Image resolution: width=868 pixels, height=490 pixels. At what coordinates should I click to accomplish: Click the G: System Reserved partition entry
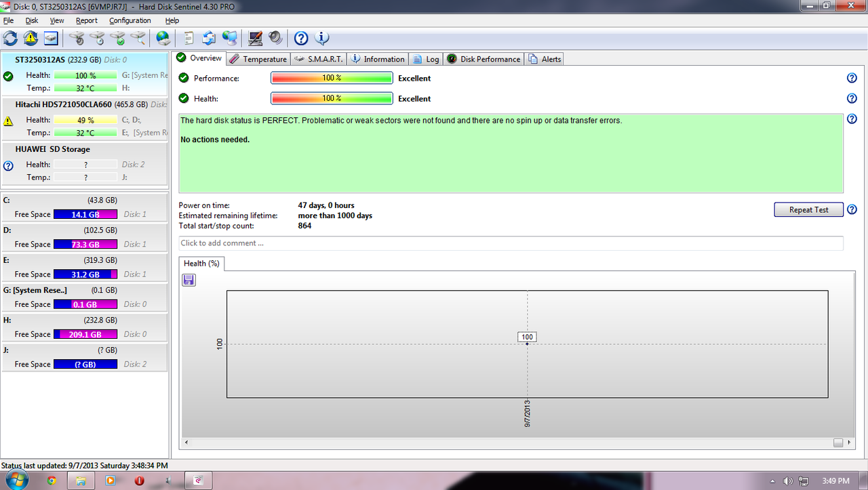[x=85, y=297]
